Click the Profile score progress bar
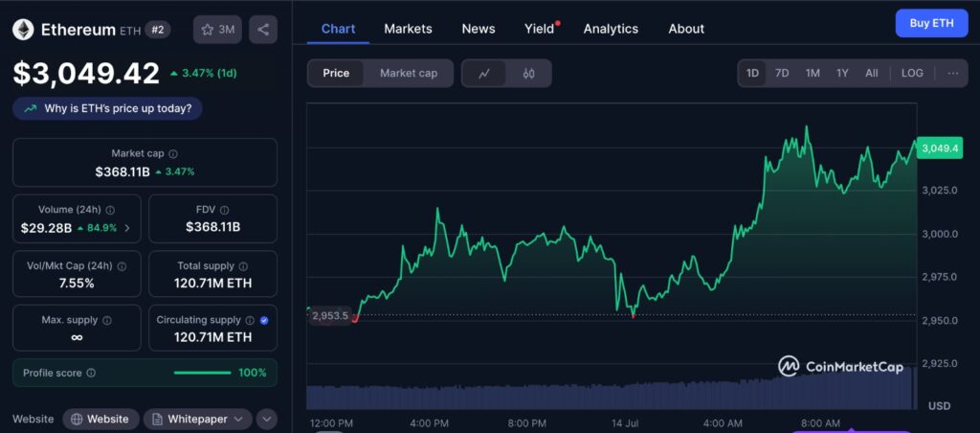The image size is (980, 433). [203, 374]
